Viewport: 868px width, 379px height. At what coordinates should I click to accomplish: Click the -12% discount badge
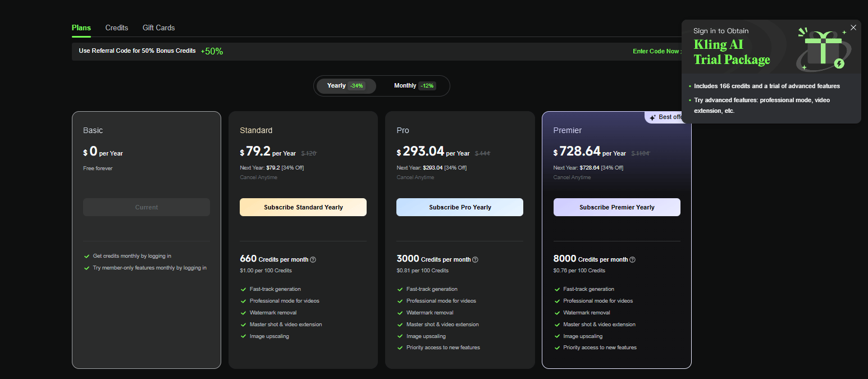427,86
